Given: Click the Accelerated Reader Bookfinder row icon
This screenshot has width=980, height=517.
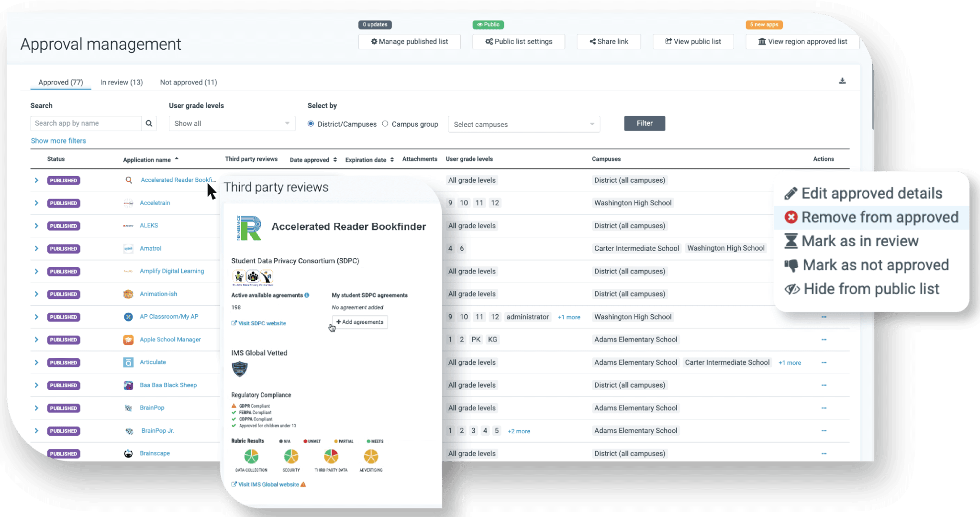Looking at the screenshot, I should pyautogui.click(x=129, y=180).
